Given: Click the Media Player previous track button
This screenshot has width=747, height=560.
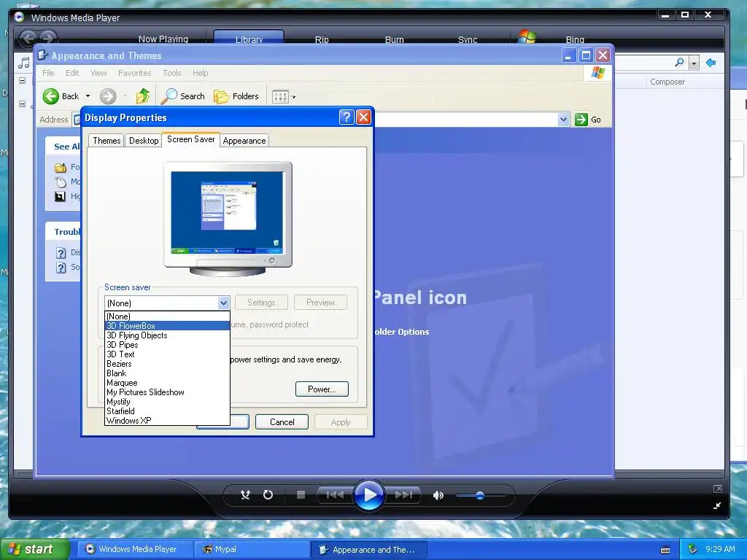Looking at the screenshot, I should coord(335,495).
